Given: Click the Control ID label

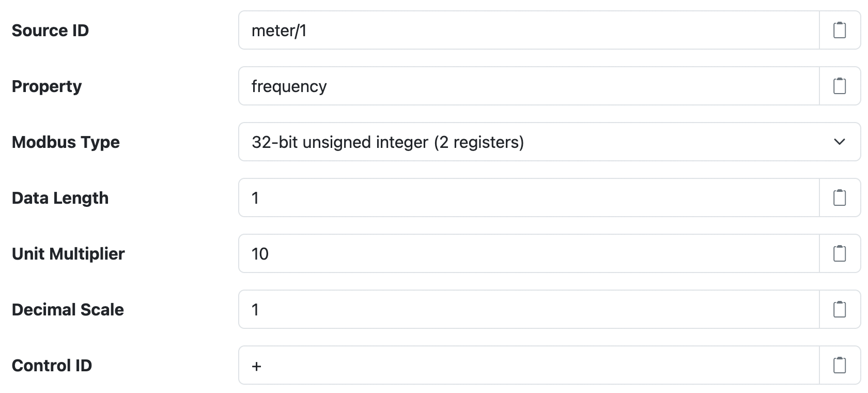Looking at the screenshot, I should point(51,365).
